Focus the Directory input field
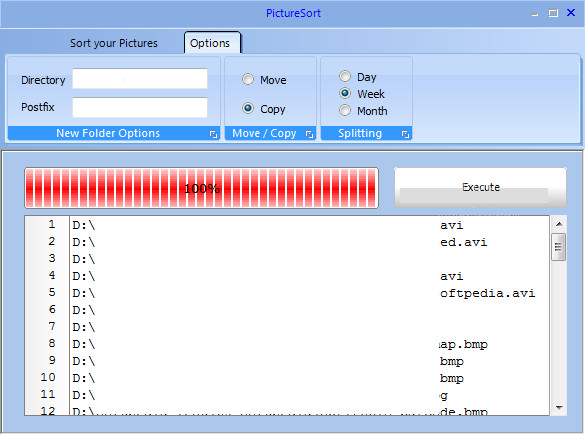Screen dimensions: 585x435 point(140,79)
